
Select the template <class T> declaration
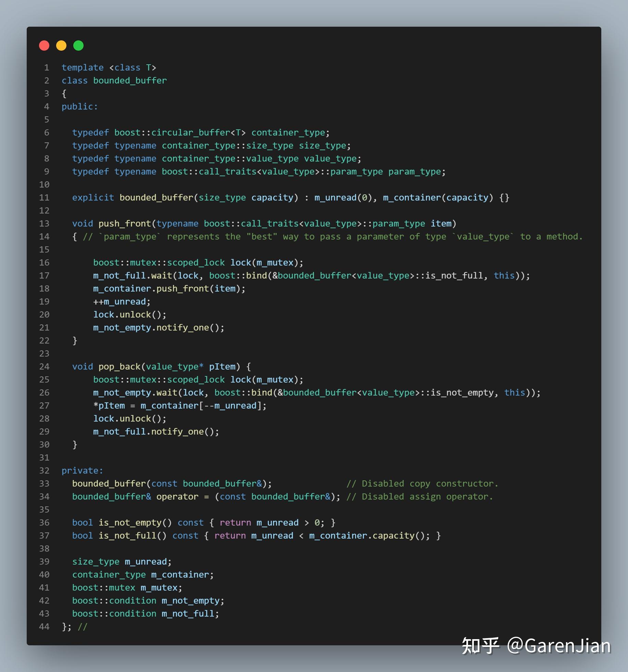tap(109, 67)
